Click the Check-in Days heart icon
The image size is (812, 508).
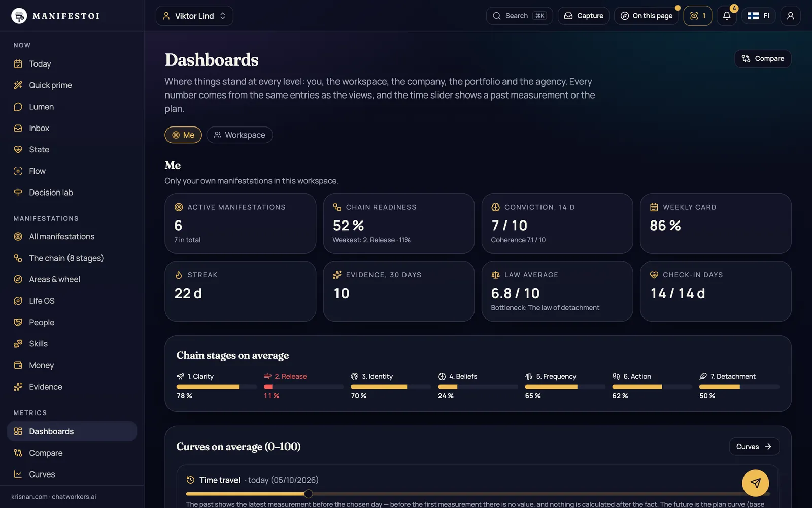[654, 275]
